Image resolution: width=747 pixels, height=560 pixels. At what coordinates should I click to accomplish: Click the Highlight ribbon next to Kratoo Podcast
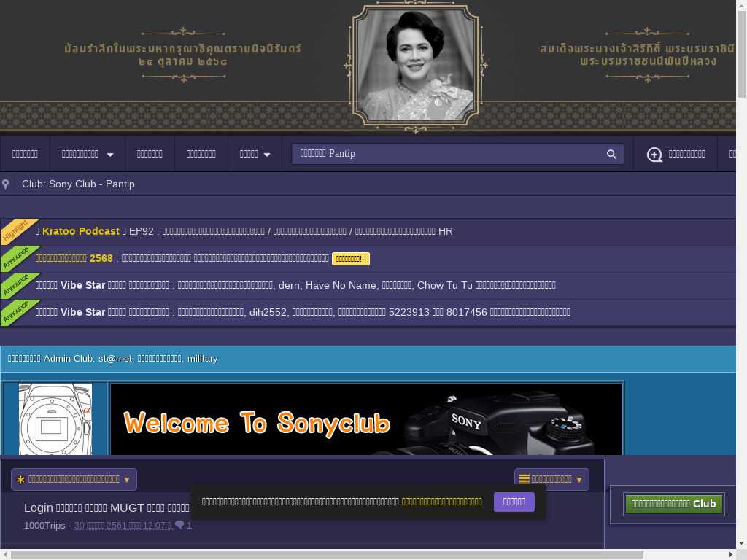(x=16, y=231)
